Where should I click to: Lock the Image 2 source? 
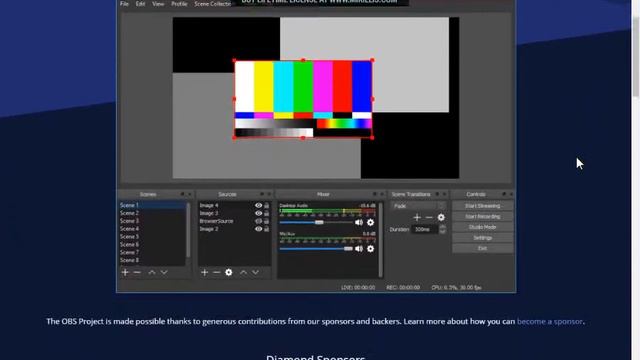point(267,229)
